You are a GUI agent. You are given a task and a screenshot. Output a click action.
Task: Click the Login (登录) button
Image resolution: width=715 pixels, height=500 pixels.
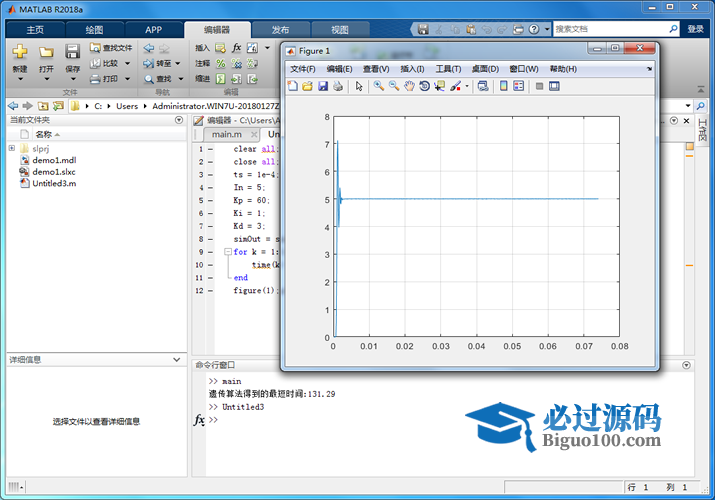tap(695, 29)
